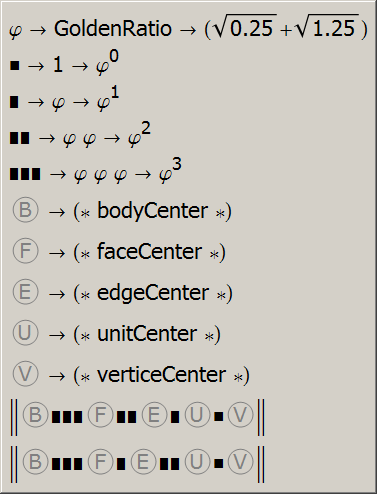Click the circled V verticeCenter symbol
The width and height of the screenshot is (377, 496).
coord(25,374)
